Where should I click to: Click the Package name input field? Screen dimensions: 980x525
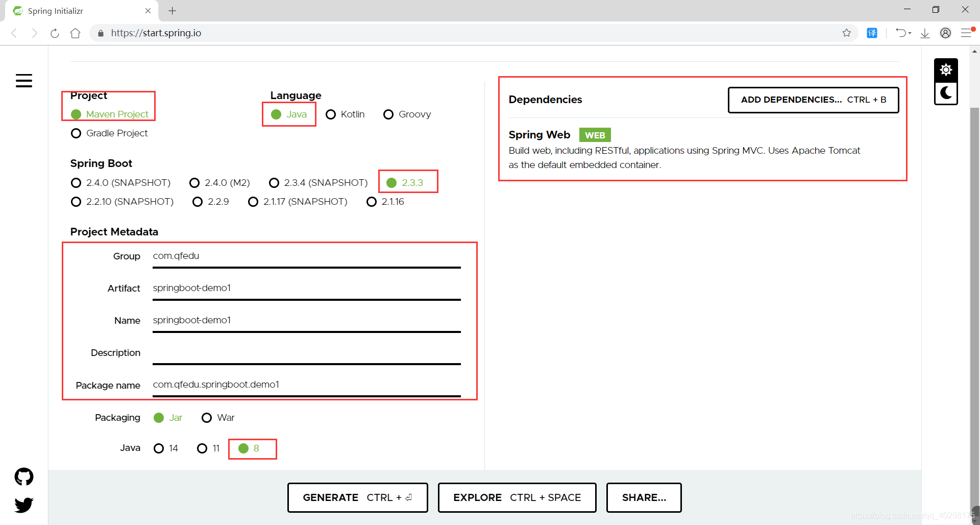click(x=306, y=385)
